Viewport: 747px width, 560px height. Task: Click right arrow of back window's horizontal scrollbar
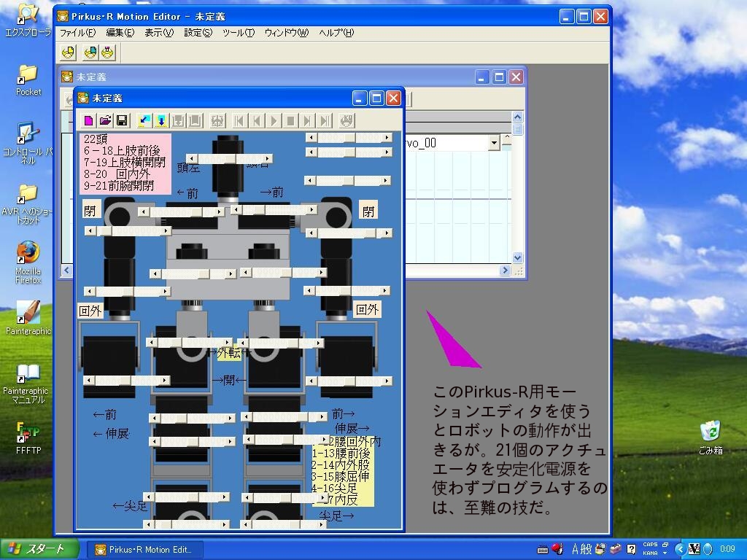505,271
